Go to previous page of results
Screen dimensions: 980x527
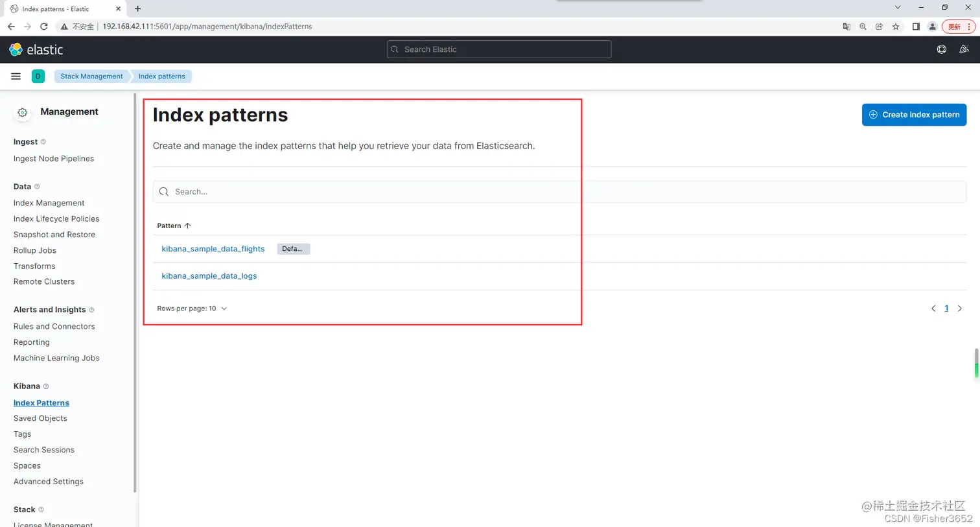[x=933, y=309]
